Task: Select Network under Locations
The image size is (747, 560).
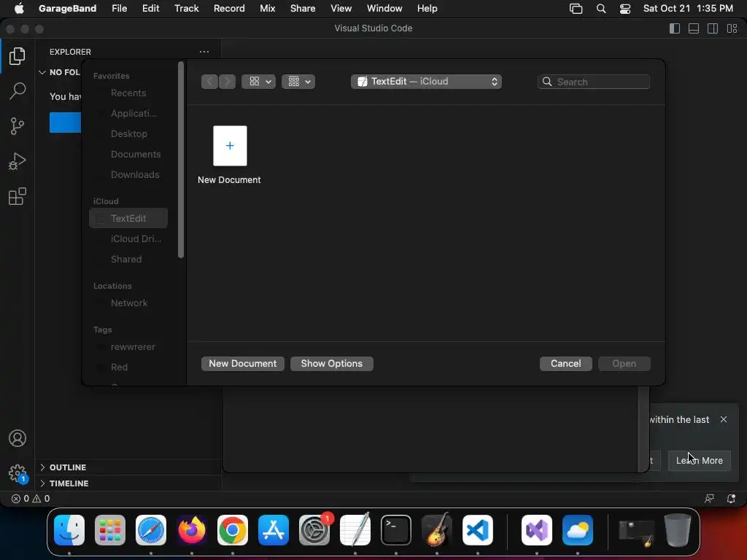Action: [128, 303]
